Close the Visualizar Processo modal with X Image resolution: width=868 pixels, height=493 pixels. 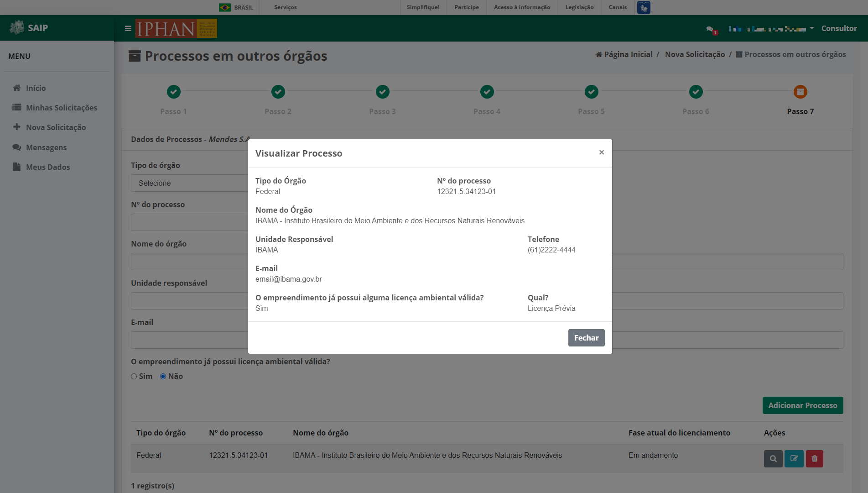point(602,152)
